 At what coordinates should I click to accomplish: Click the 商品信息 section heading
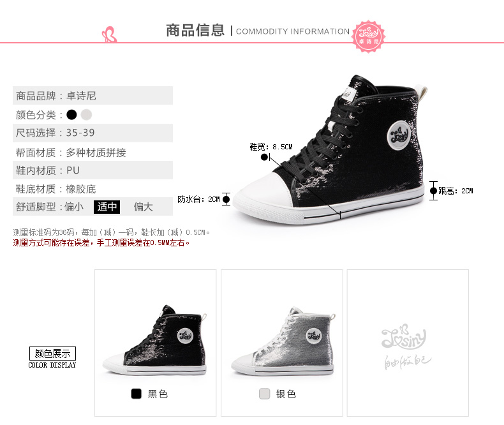pyautogui.click(x=195, y=31)
